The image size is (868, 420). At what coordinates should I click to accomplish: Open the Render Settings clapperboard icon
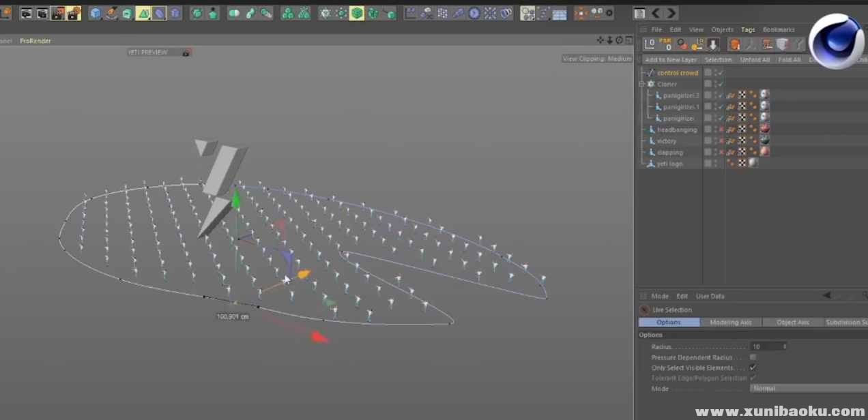tap(74, 13)
